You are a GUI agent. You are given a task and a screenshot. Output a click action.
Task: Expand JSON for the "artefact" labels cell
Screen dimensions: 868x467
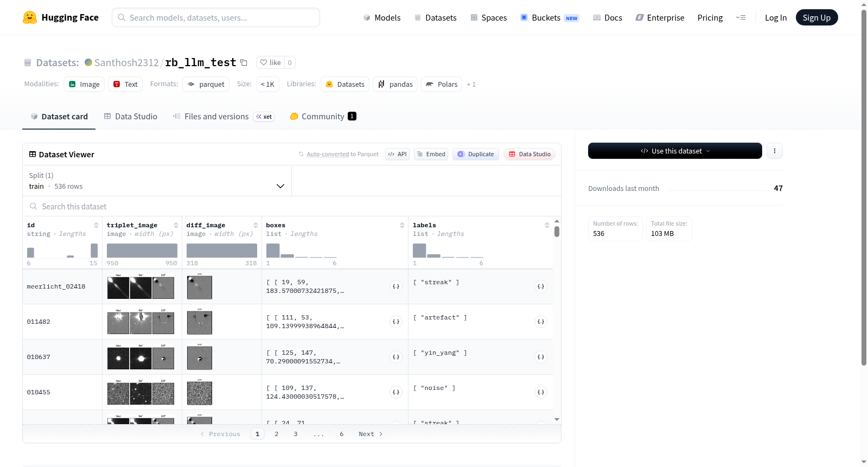point(541,322)
